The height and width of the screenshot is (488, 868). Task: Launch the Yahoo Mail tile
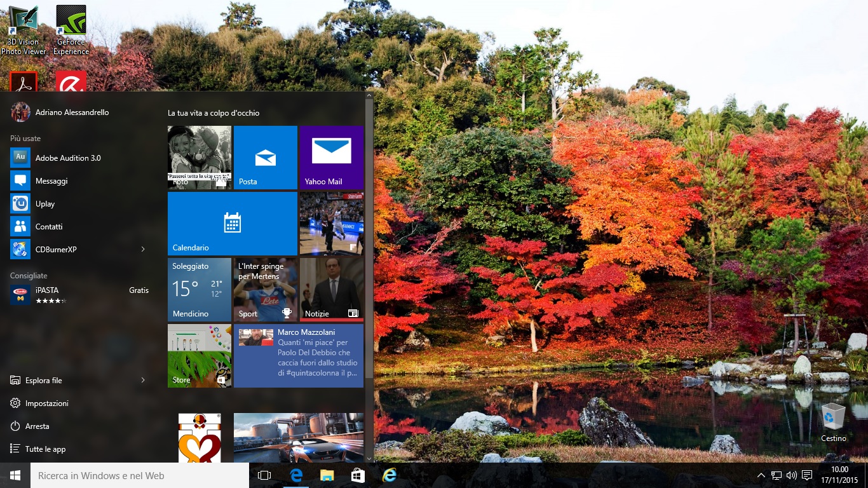(x=332, y=158)
